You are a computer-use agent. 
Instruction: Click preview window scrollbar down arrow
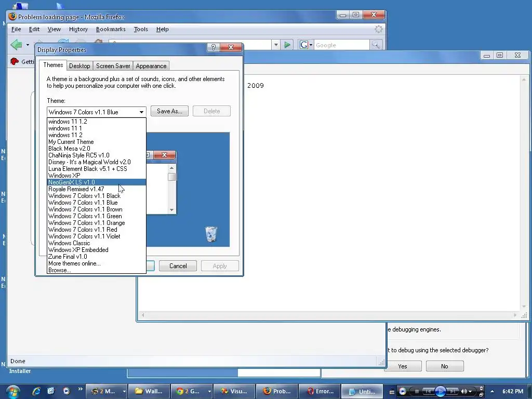pyautogui.click(x=171, y=210)
